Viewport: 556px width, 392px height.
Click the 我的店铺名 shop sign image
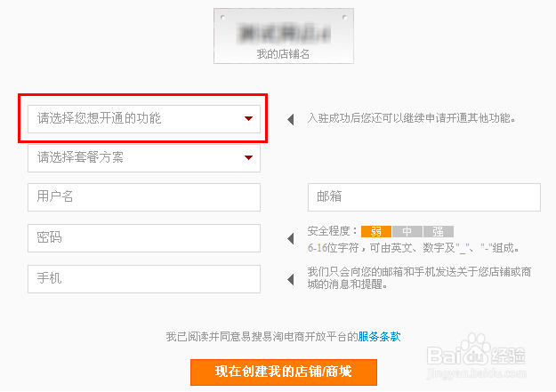[270, 36]
